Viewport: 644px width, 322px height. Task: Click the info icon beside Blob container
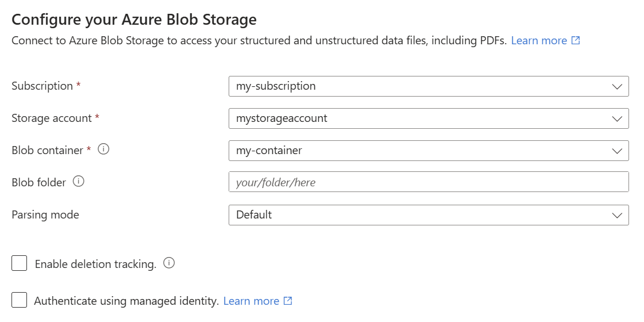point(103,149)
